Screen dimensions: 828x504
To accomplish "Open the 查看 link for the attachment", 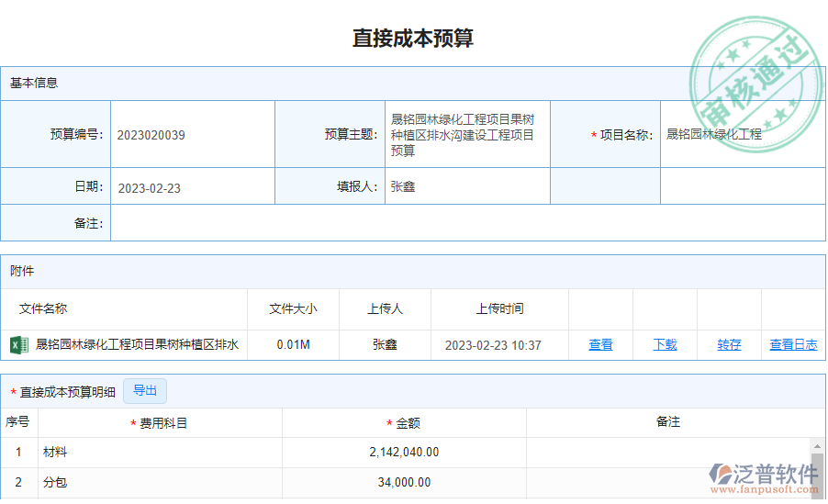I will pyautogui.click(x=600, y=345).
